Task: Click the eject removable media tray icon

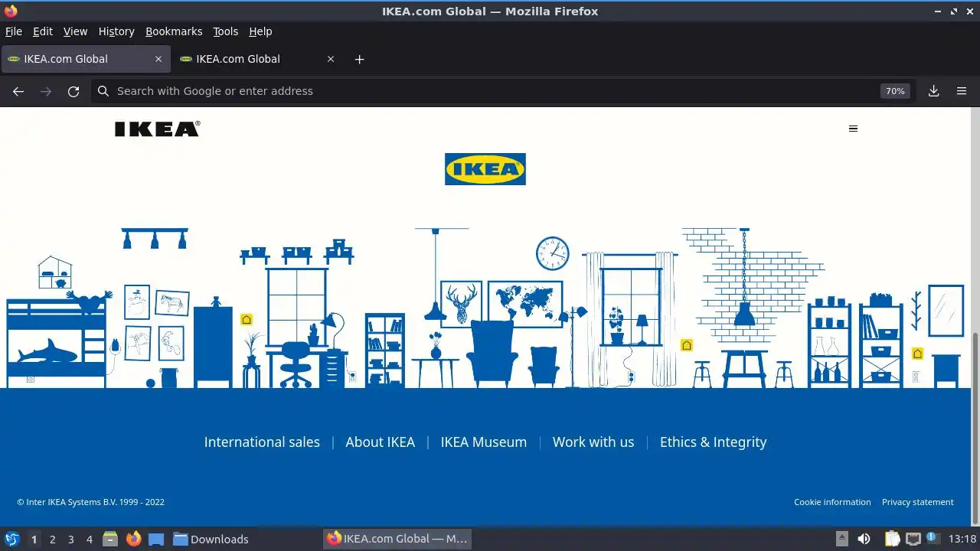Action: [x=842, y=539]
